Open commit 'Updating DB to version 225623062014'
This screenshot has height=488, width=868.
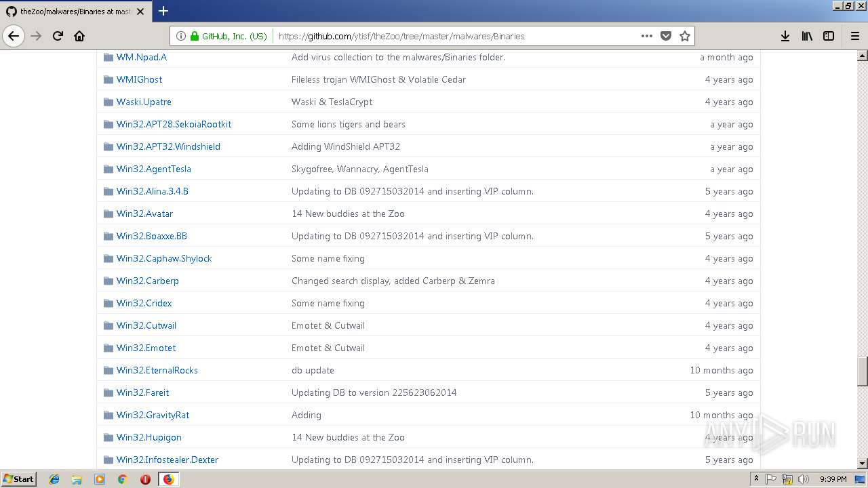[x=374, y=392]
